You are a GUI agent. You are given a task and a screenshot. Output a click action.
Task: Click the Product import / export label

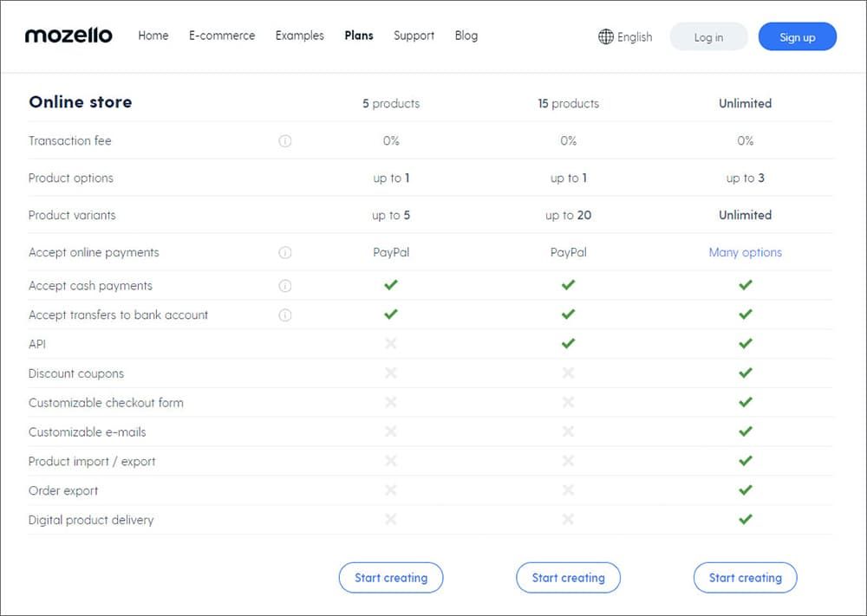point(92,462)
